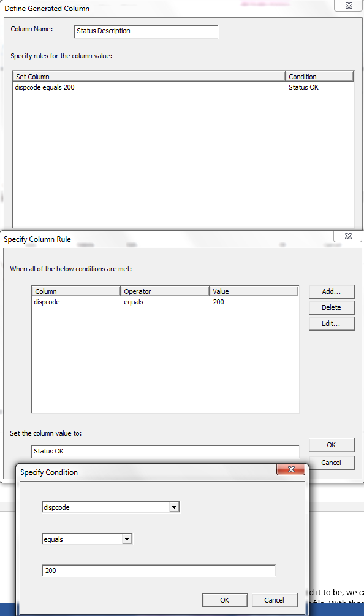This screenshot has height=616, width=364.
Task: Close the Specify Column Rule window
Action: (348, 236)
